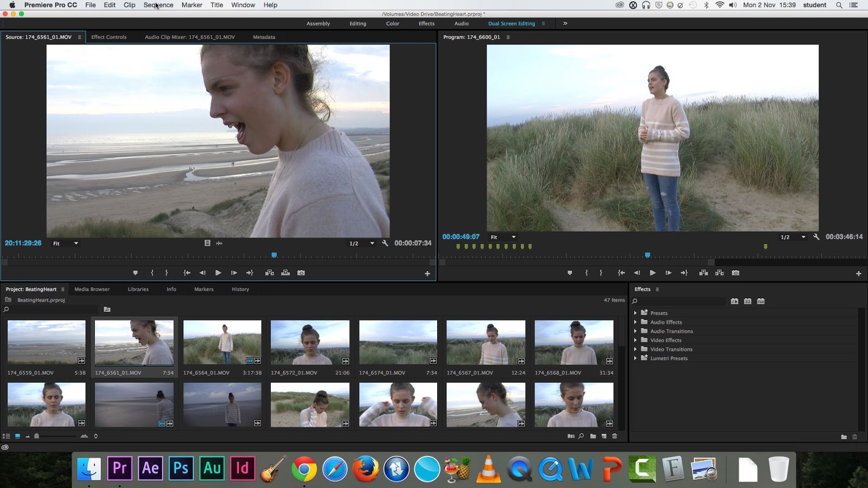Screen dimensions: 868x488
Task: Click the Drag Audio Only waveform icon
Action: (x=219, y=243)
